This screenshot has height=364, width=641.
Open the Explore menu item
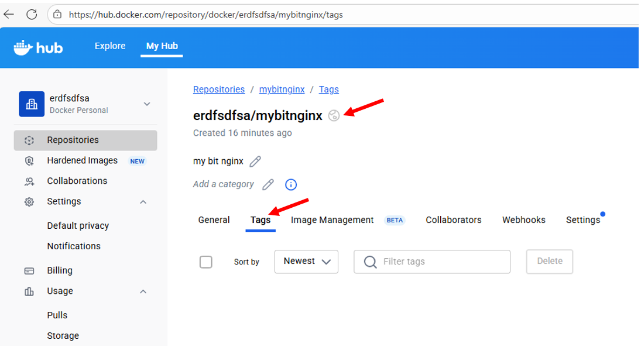pos(110,46)
